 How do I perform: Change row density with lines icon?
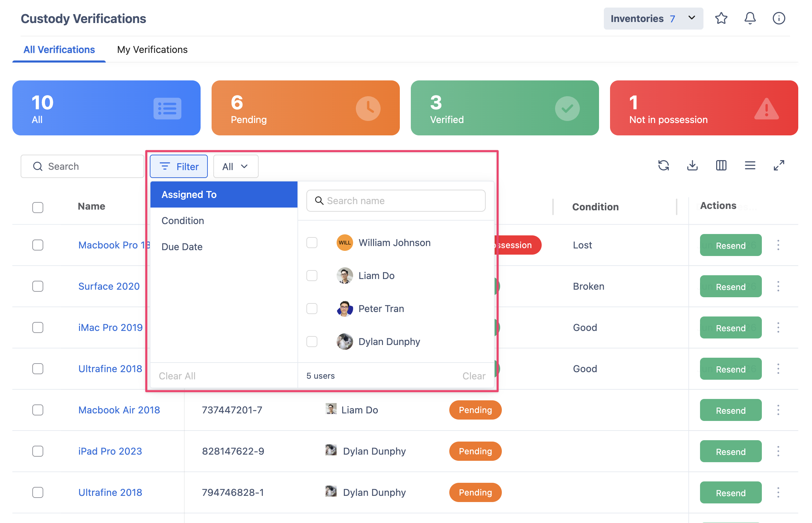[750, 166]
